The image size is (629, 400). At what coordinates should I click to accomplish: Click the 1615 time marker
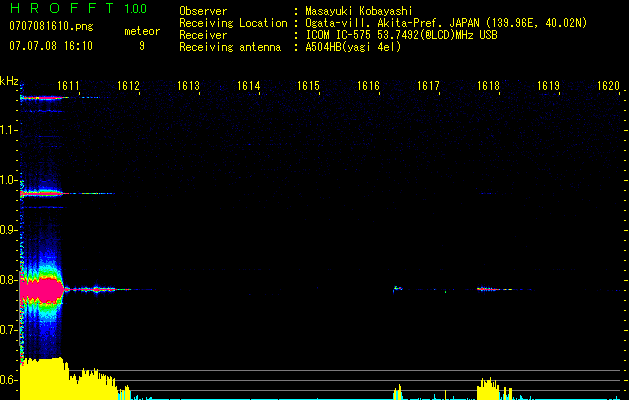click(x=308, y=85)
